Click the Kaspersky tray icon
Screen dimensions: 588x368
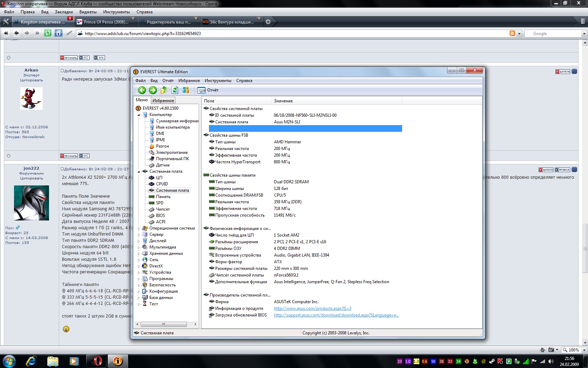tap(500, 361)
